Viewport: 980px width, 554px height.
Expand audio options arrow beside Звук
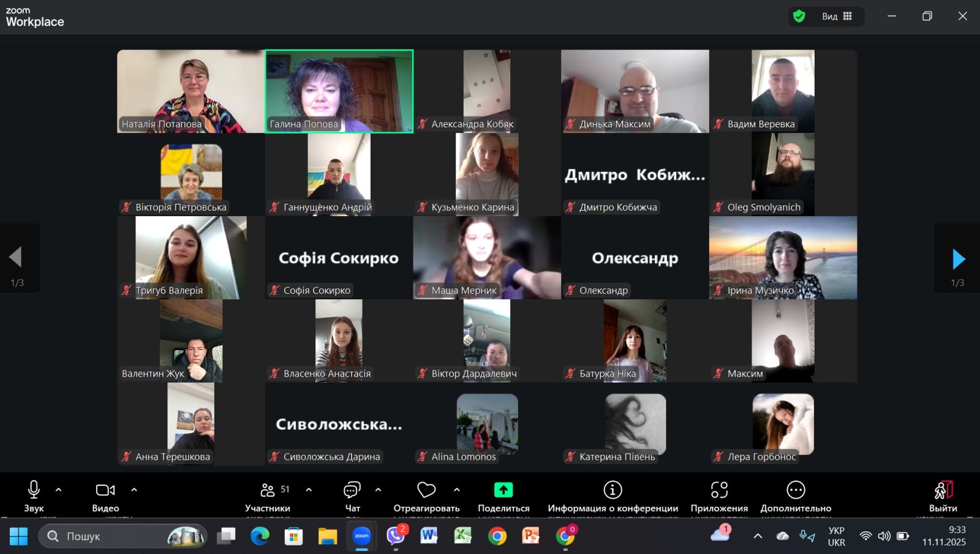click(x=59, y=490)
